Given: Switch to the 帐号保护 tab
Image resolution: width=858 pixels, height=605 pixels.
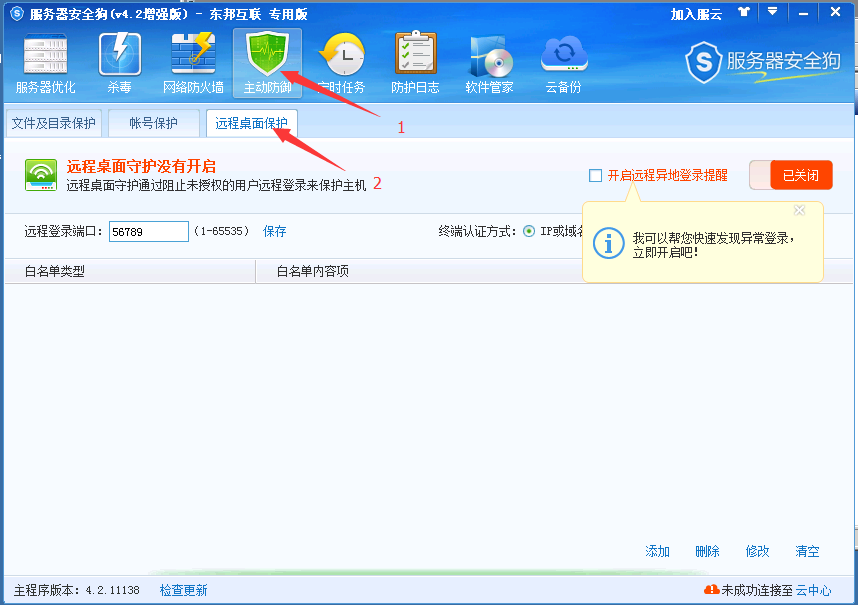Looking at the screenshot, I should (x=153, y=124).
